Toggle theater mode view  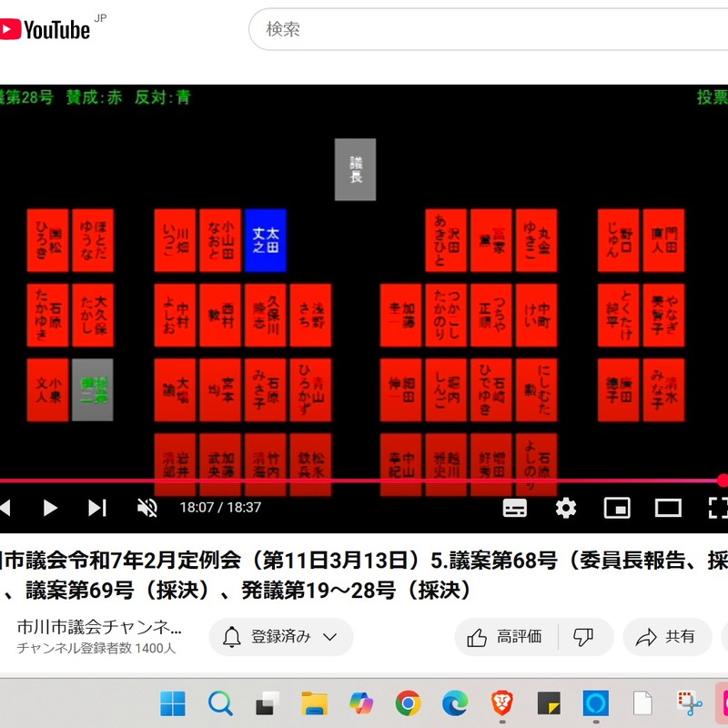click(x=668, y=508)
